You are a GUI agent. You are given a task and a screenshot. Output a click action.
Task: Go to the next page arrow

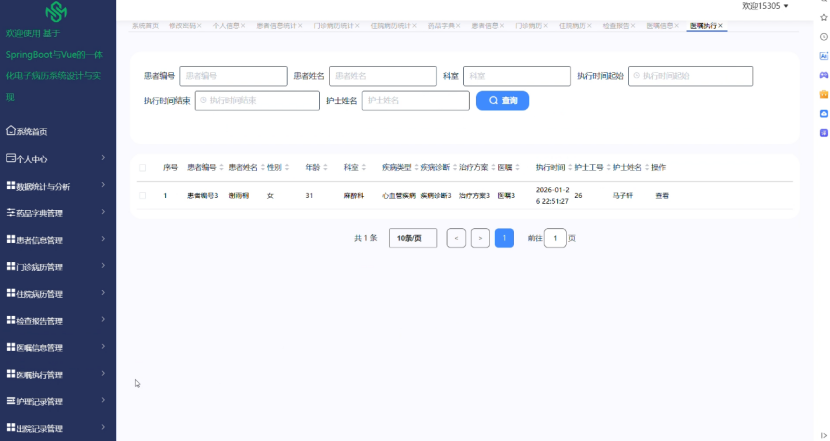pos(480,238)
